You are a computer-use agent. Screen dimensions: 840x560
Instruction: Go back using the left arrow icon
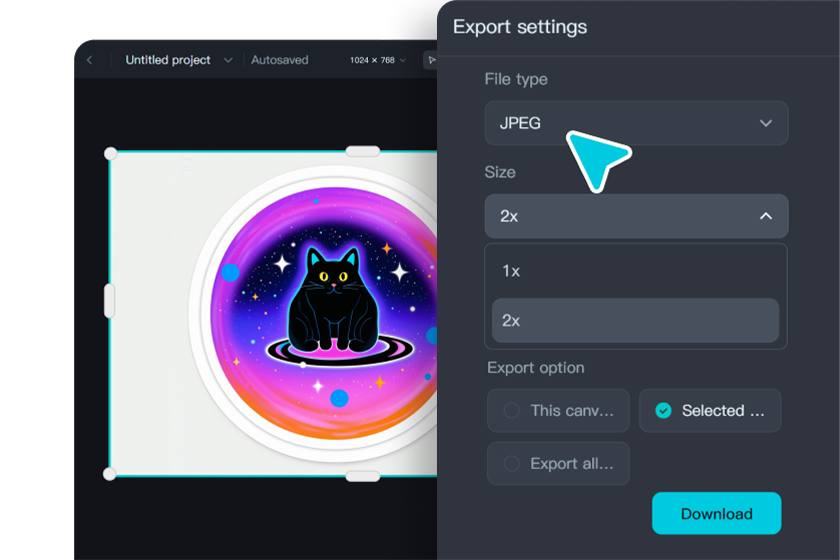pos(89,60)
